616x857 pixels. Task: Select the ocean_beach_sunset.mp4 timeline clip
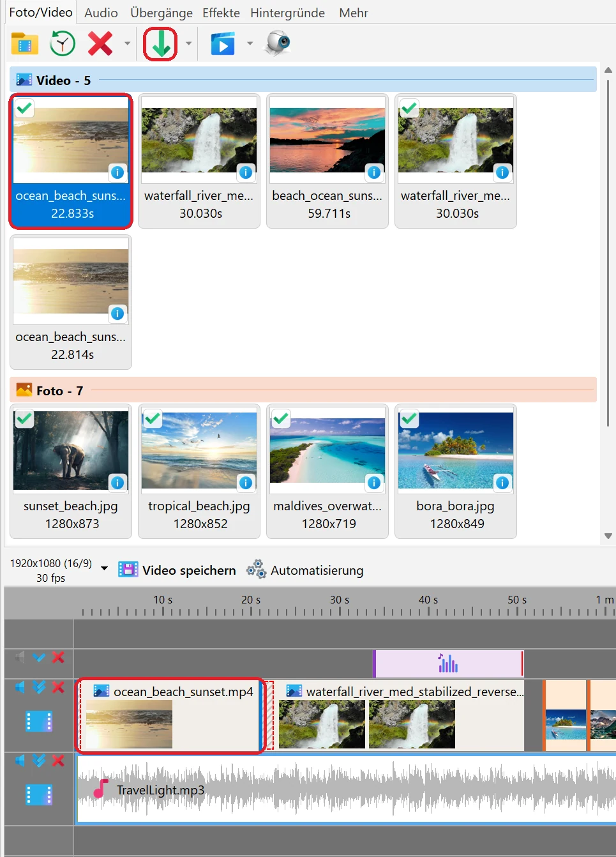pyautogui.click(x=170, y=716)
